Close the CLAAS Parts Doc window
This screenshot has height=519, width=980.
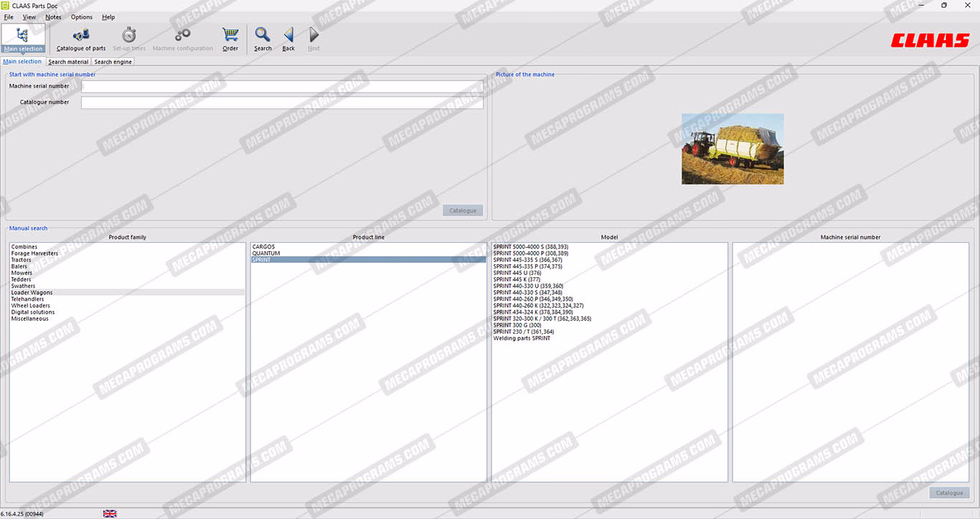[967, 5]
